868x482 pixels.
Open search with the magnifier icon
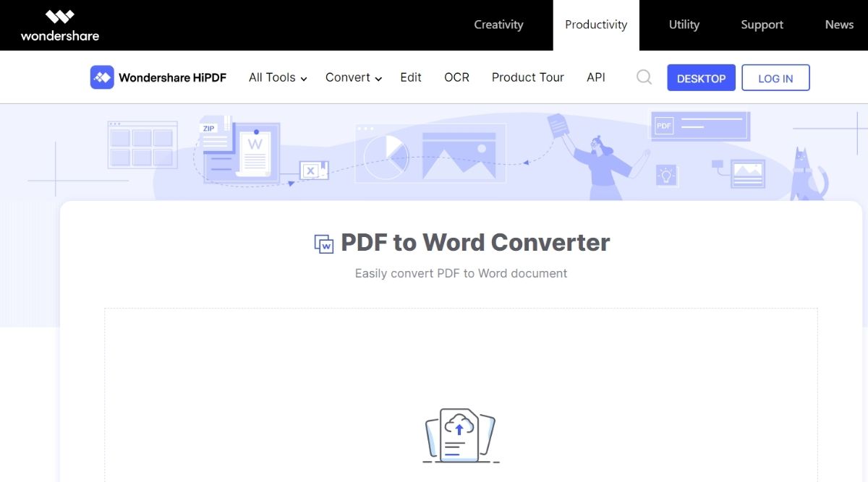point(644,77)
